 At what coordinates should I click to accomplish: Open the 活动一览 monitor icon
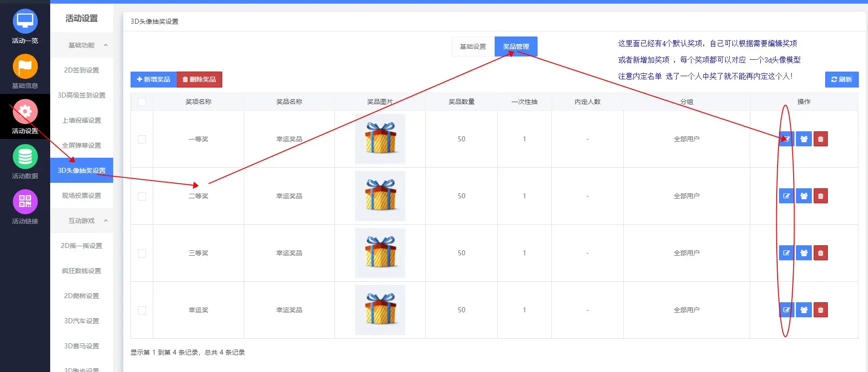(x=25, y=21)
